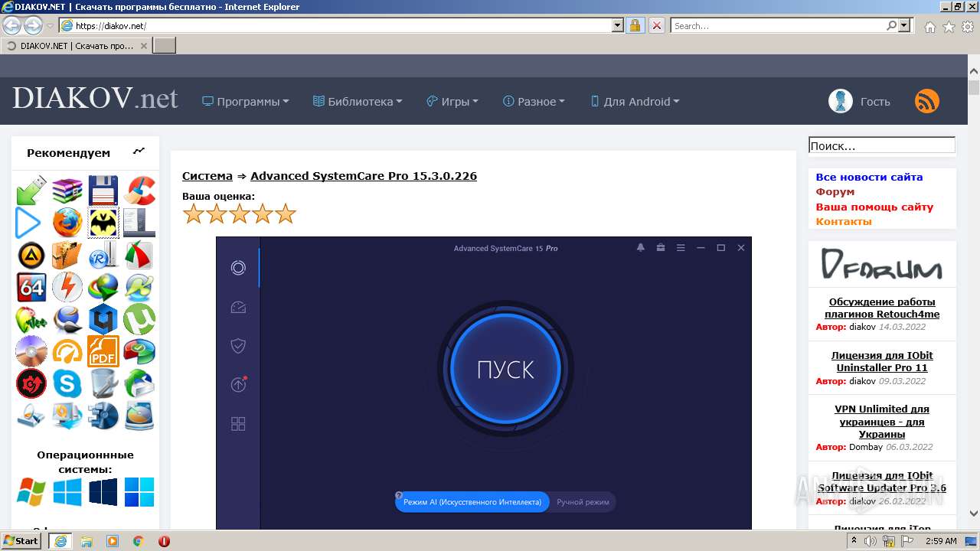Rate the program with the first star
Screen dimensions: 980x551
tap(194, 214)
